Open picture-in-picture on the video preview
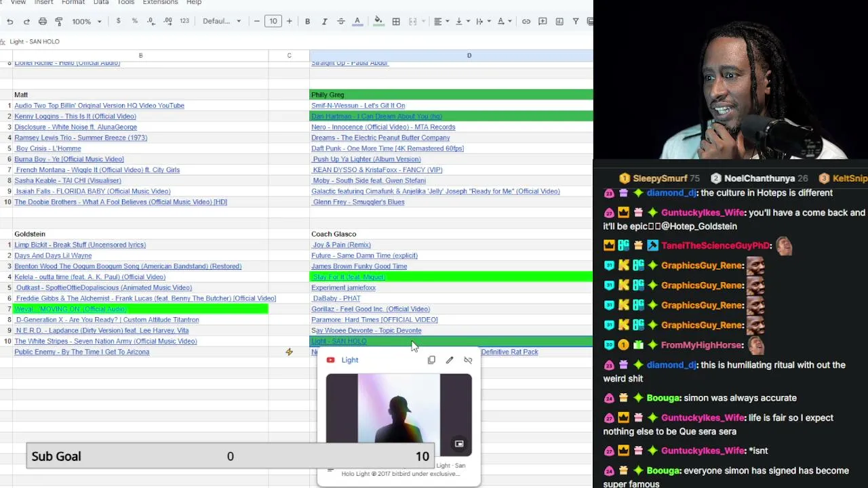The width and height of the screenshot is (868, 488). pos(459,444)
